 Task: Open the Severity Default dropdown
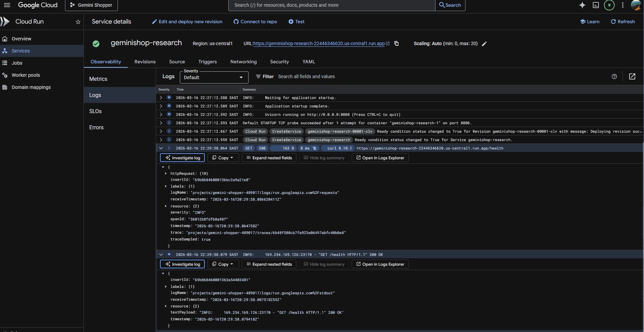214,77
